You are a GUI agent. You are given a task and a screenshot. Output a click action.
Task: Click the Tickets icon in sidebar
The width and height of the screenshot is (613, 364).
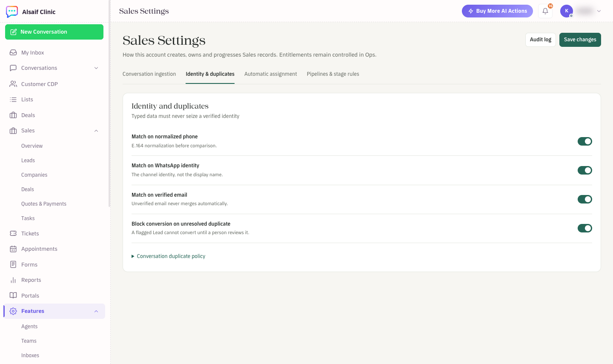coord(13,233)
